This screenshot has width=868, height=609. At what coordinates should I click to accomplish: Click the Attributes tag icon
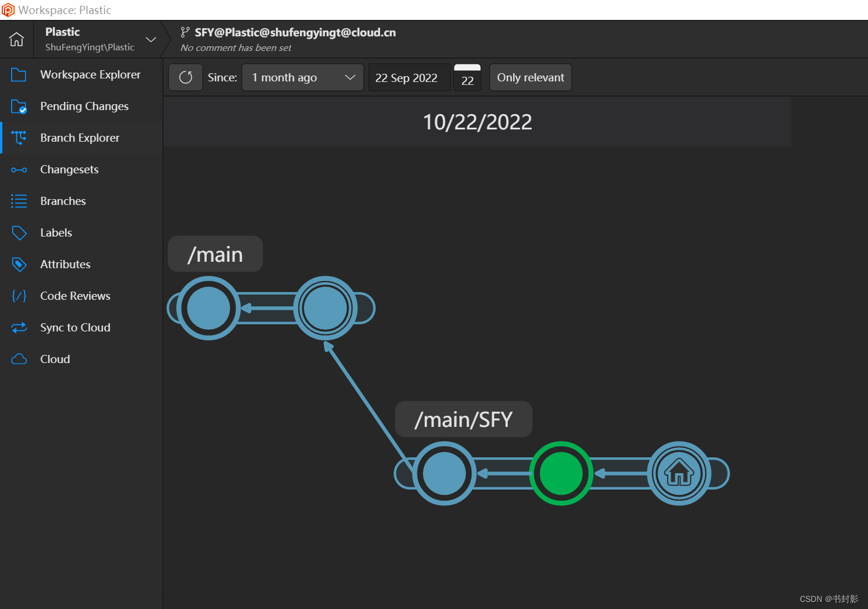pos(19,265)
